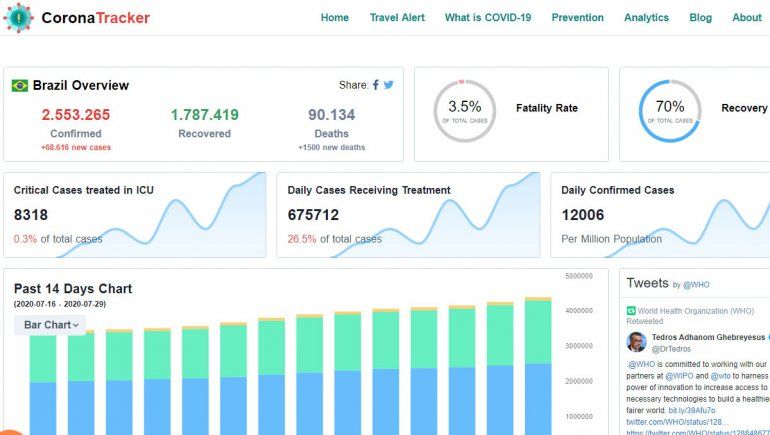This screenshot has height=435, width=770.
Task: Click the 3.5% fatality rate gauge
Action: pyautogui.click(x=465, y=111)
